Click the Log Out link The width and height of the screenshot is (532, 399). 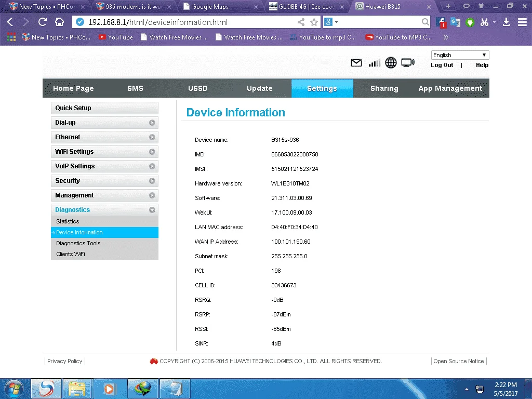click(x=442, y=65)
